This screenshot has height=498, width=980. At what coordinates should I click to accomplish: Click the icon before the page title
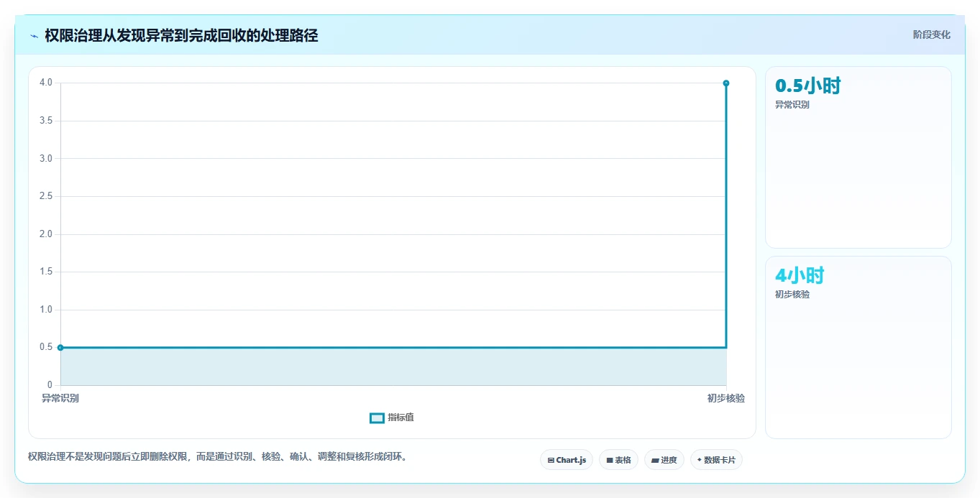coord(34,36)
